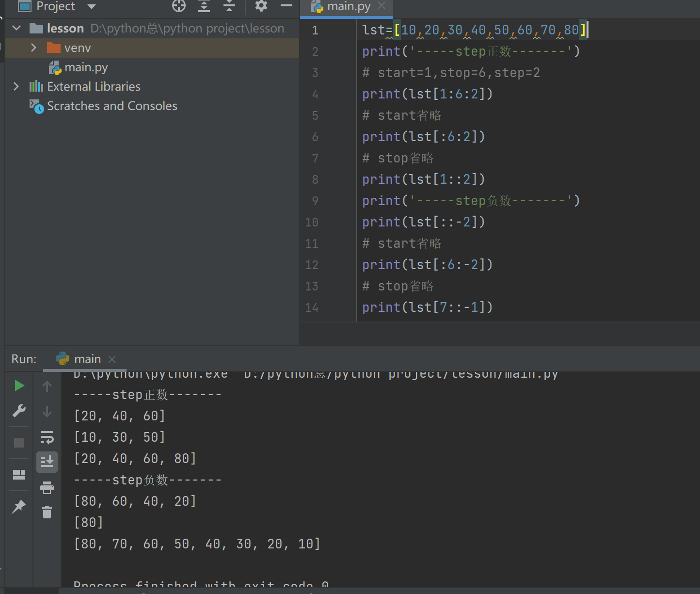Screen dimensions: 700x594
Task: Open run configuration wrench icon
Action: (x=19, y=411)
